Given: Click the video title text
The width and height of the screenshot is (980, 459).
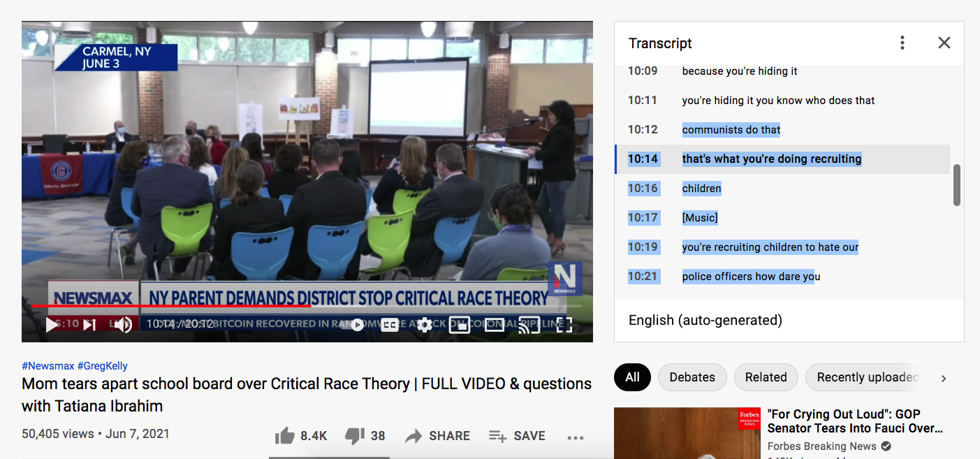Looking at the screenshot, I should pos(307,395).
